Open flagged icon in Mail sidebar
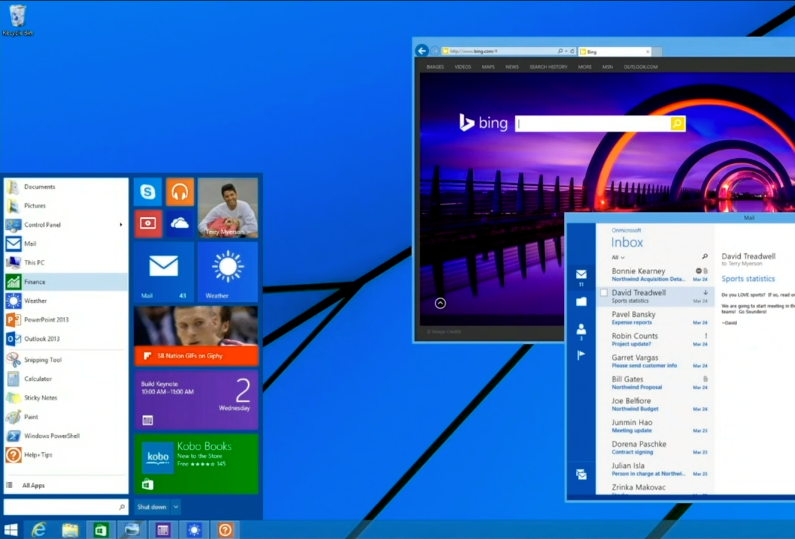This screenshot has width=795, height=539. (x=581, y=355)
